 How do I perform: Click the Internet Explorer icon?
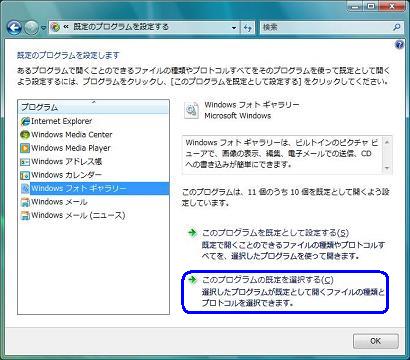[x=25, y=122]
